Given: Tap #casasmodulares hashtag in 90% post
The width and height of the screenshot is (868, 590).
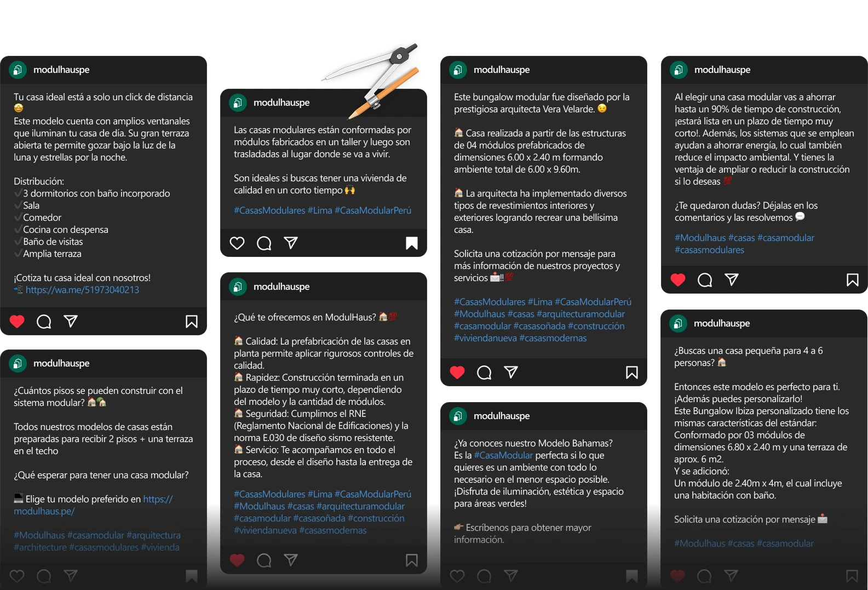Looking at the screenshot, I should [709, 250].
